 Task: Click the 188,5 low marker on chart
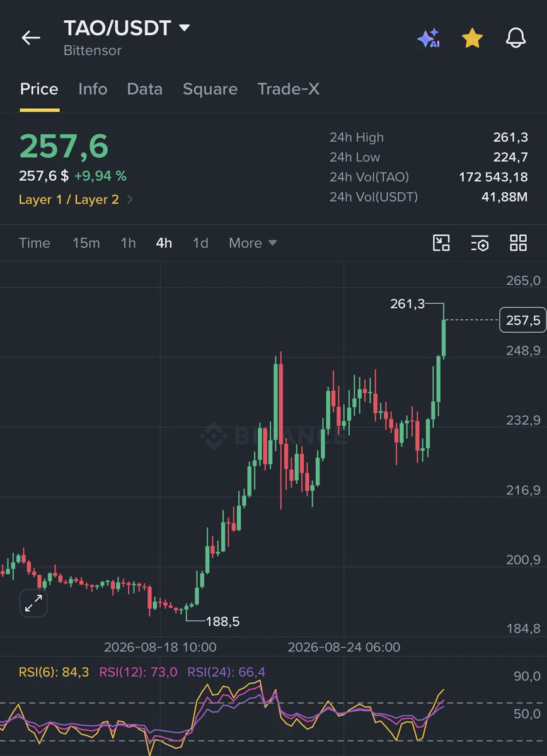pyautogui.click(x=223, y=622)
